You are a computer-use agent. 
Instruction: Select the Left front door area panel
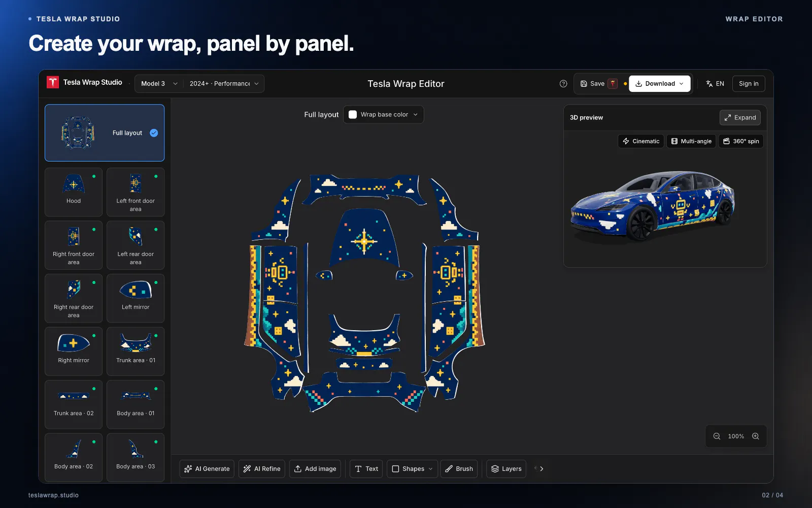point(136,192)
